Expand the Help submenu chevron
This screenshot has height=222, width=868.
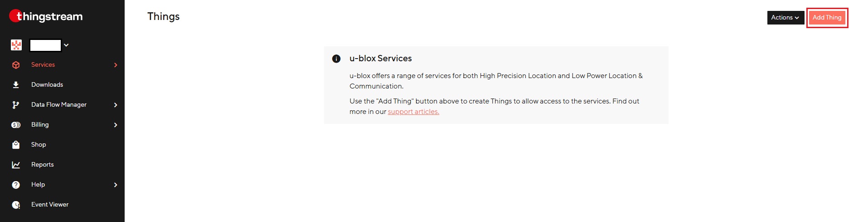click(116, 185)
